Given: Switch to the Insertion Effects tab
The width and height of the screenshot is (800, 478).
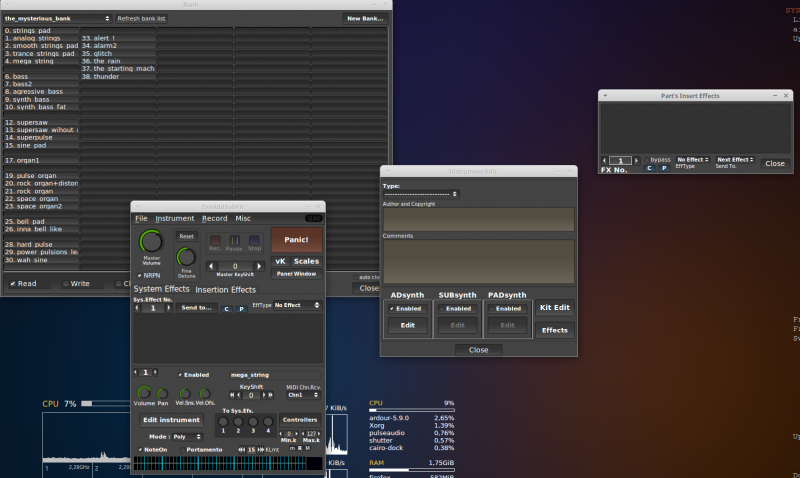Looking at the screenshot, I should (225, 290).
